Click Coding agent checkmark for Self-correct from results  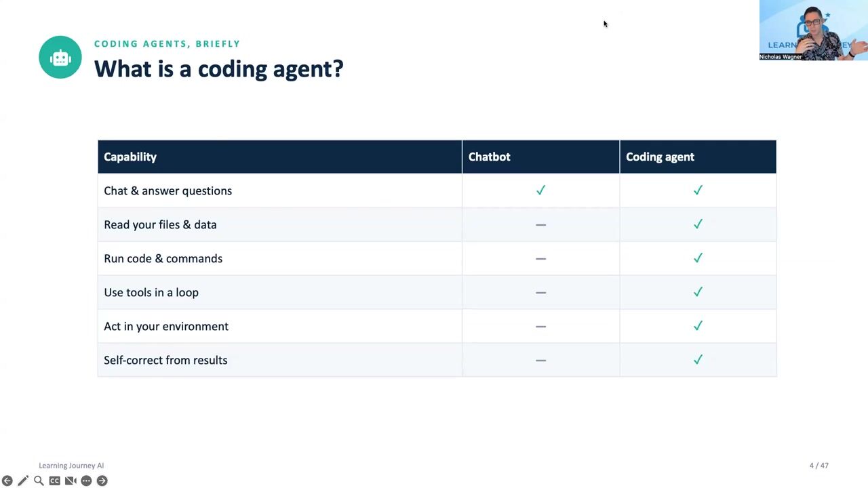(698, 360)
